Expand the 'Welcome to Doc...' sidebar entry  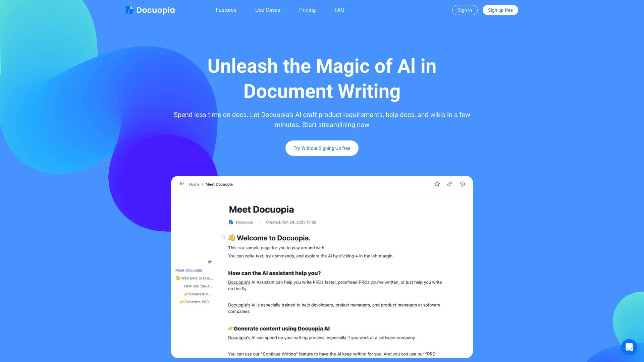[195, 278]
